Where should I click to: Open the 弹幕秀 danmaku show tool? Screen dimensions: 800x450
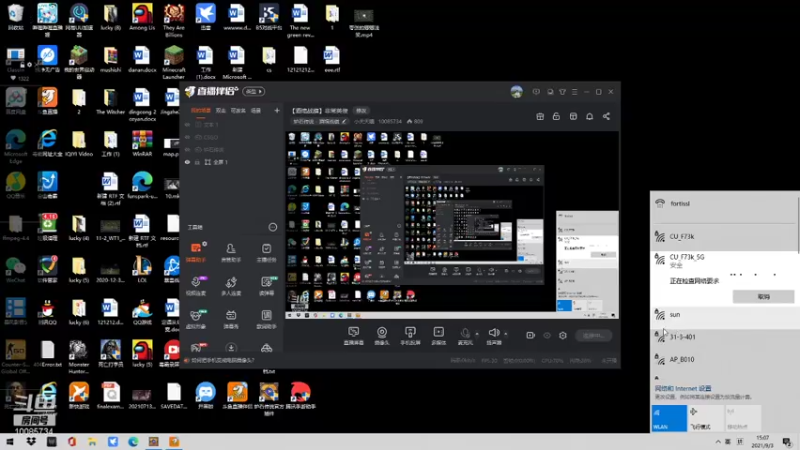[x=231, y=319]
